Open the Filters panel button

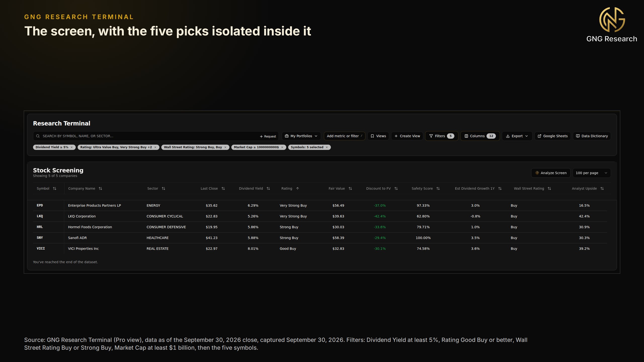[441, 136]
